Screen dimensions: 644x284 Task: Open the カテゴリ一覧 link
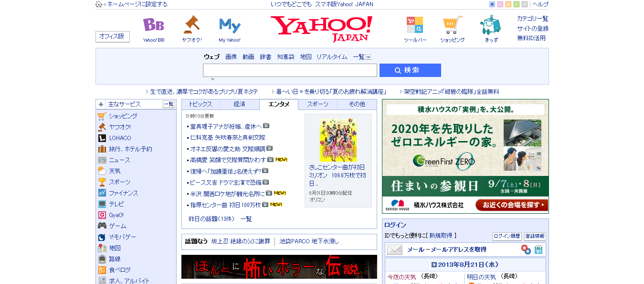click(x=532, y=19)
